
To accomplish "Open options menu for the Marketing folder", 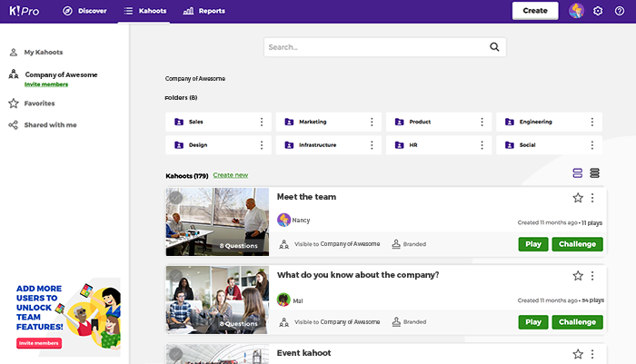I will point(372,122).
